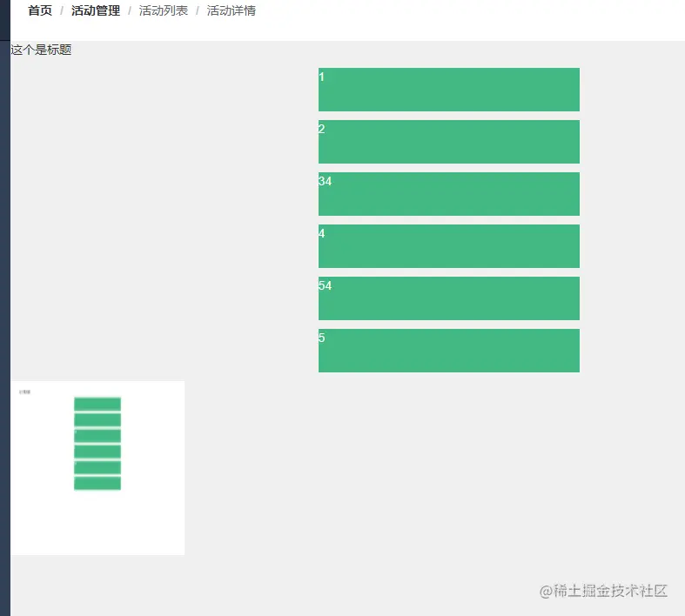Open 活动管理 breadcrumb link
The height and width of the screenshot is (616, 685).
coord(96,10)
